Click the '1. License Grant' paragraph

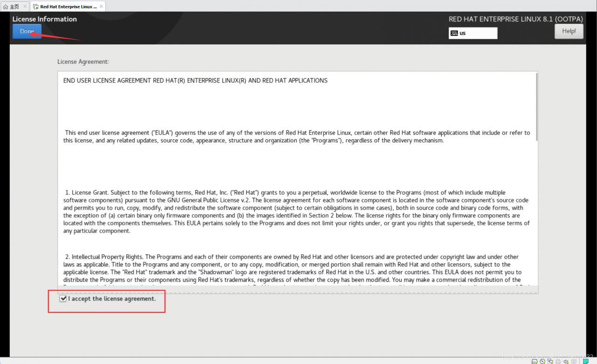click(297, 212)
